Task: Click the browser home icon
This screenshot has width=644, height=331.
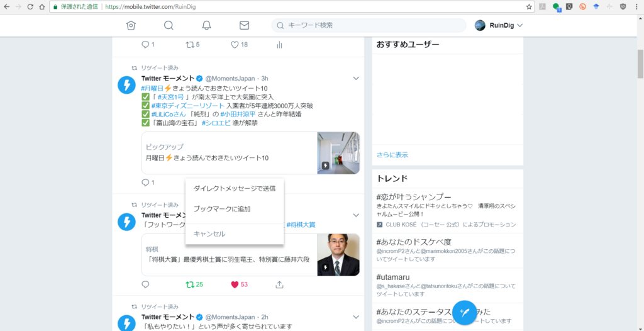Action: (42, 6)
